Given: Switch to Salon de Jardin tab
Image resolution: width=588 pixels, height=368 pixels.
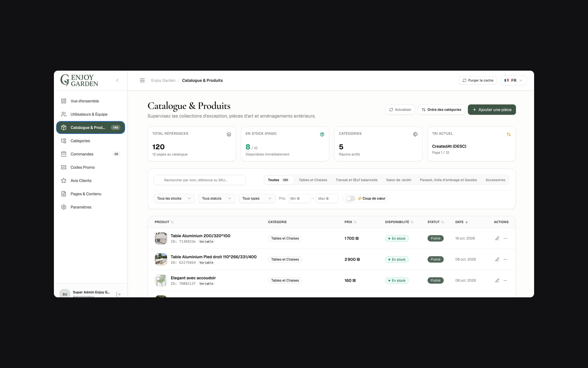Looking at the screenshot, I should [x=399, y=180].
